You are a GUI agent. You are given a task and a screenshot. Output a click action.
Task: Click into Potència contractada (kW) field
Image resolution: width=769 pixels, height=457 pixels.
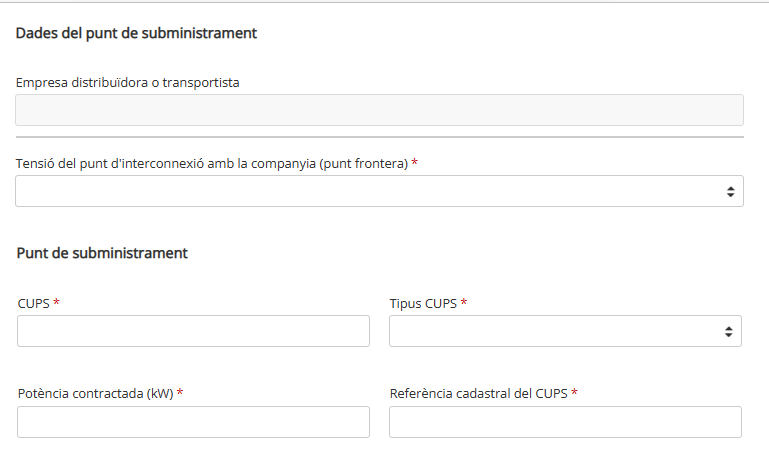point(193,422)
